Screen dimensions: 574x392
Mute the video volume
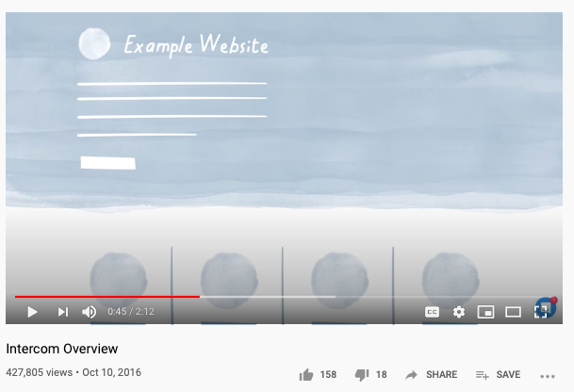tap(89, 312)
